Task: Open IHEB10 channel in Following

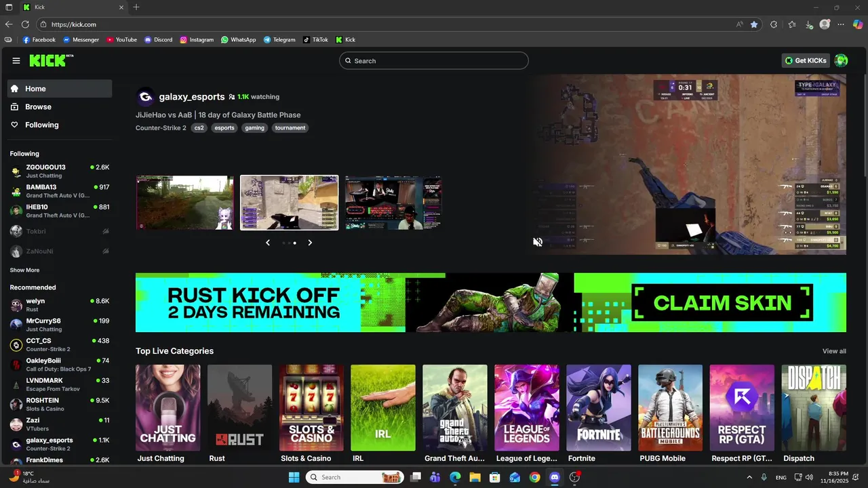Action: 60,211
